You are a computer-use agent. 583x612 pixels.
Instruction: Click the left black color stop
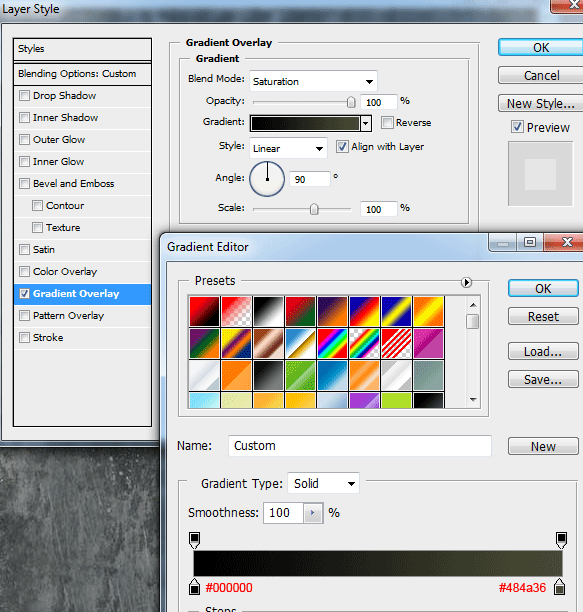click(194, 587)
